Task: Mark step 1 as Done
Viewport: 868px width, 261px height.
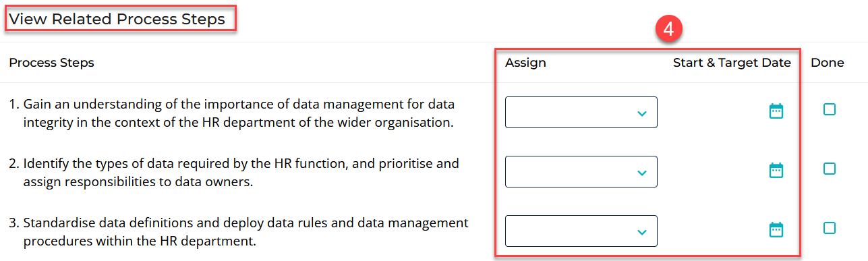Action: tap(830, 109)
